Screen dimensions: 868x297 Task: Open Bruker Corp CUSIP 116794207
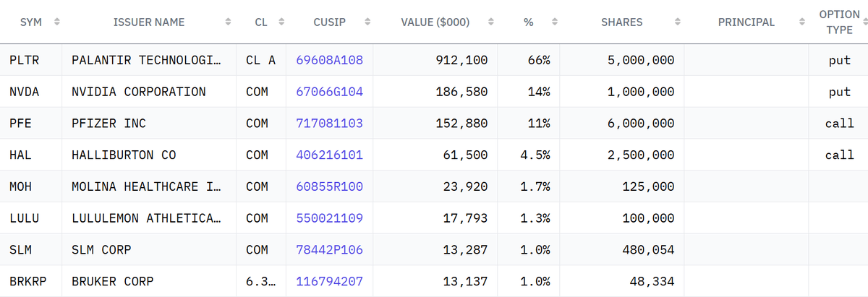(329, 281)
